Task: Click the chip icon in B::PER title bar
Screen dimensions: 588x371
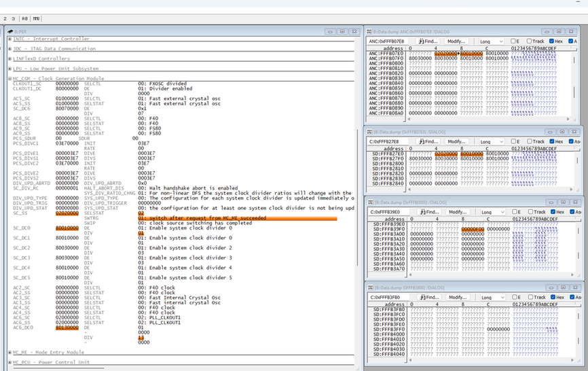Action: 10,31
